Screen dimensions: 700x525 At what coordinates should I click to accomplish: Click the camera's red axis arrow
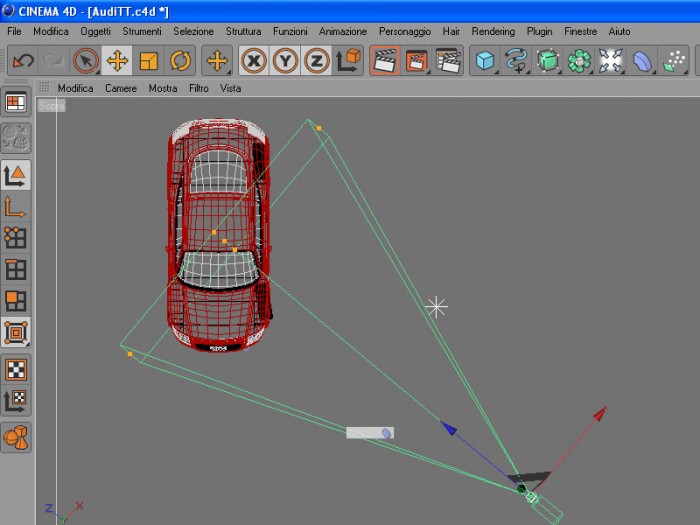point(600,413)
